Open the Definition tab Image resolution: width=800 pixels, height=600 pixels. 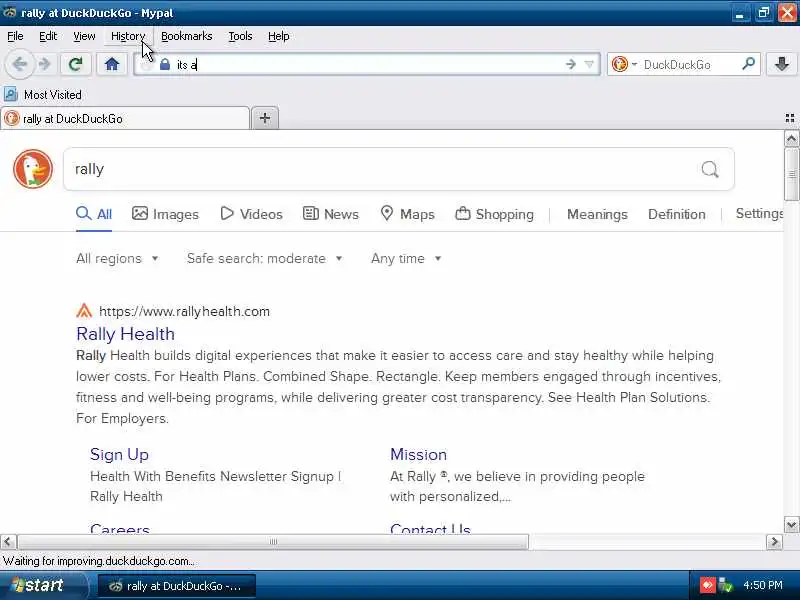[x=677, y=214]
